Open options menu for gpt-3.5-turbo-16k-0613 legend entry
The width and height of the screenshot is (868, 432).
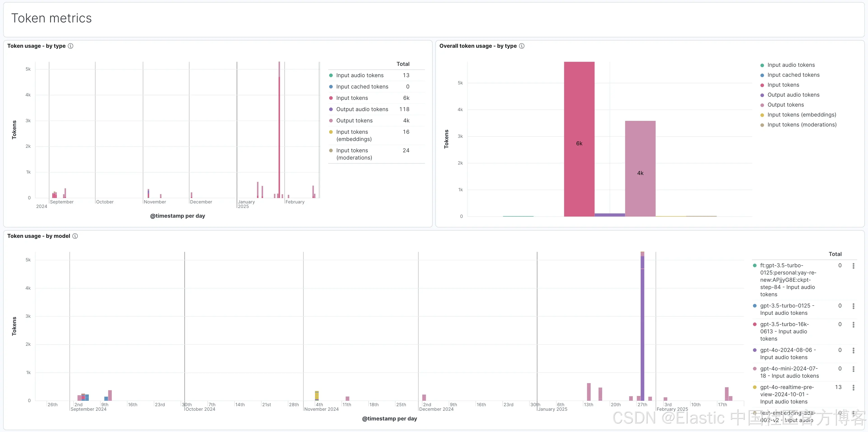(x=854, y=325)
